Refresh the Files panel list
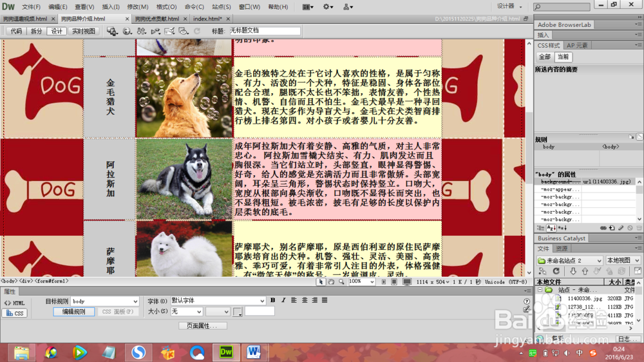This screenshot has height=362, width=644. [556, 271]
